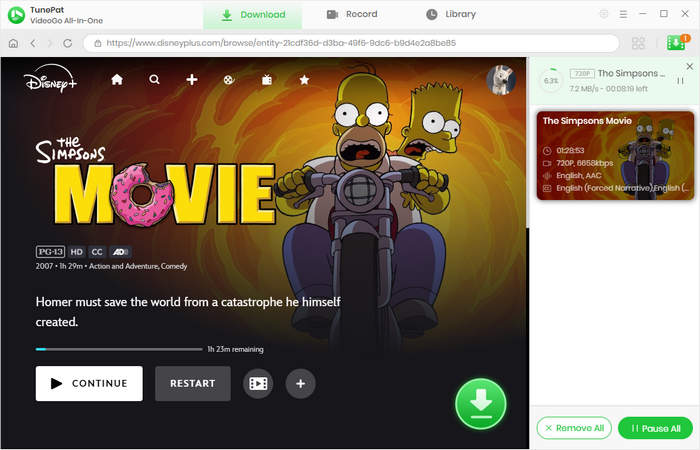Click the Disney+ logo
Viewport: 700px width, 450px height.
point(50,79)
